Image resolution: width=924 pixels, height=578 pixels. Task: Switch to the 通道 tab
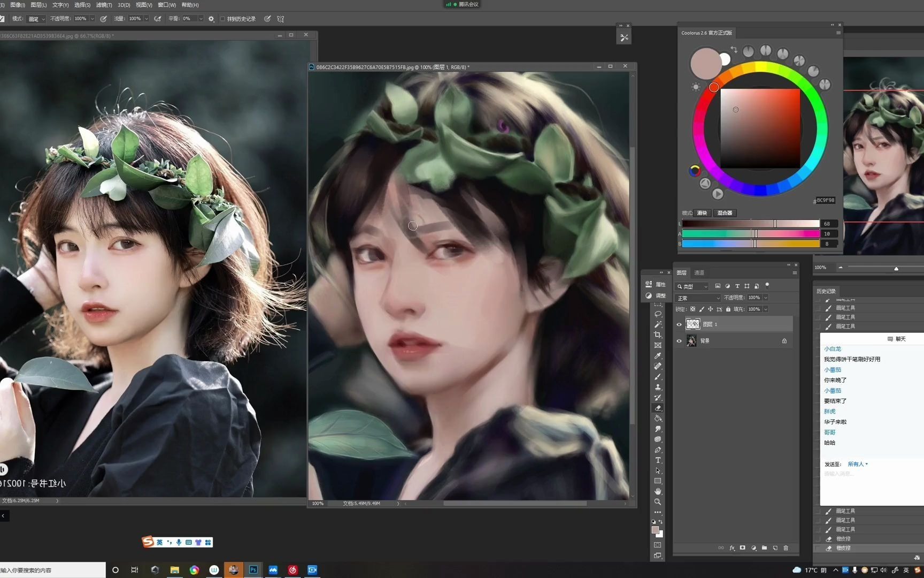tap(699, 272)
